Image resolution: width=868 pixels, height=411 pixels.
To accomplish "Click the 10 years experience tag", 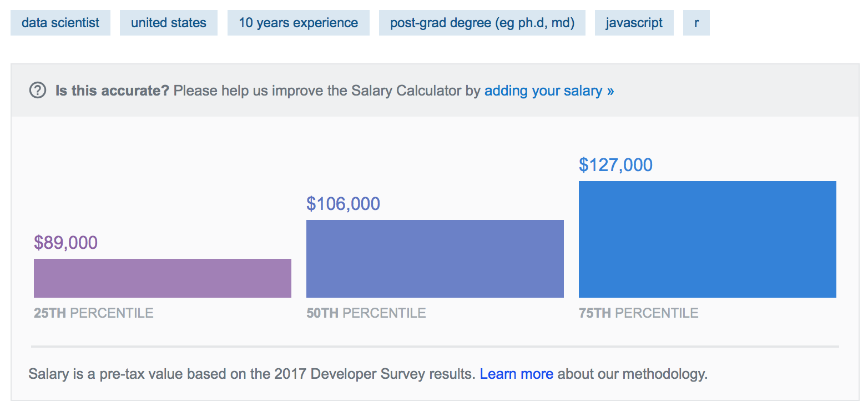I will pyautogui.click(x=299, y=23).
